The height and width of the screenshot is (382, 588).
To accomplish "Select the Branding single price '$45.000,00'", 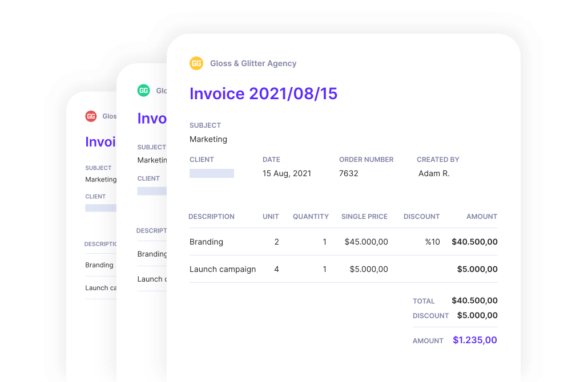I will [367, 242].
